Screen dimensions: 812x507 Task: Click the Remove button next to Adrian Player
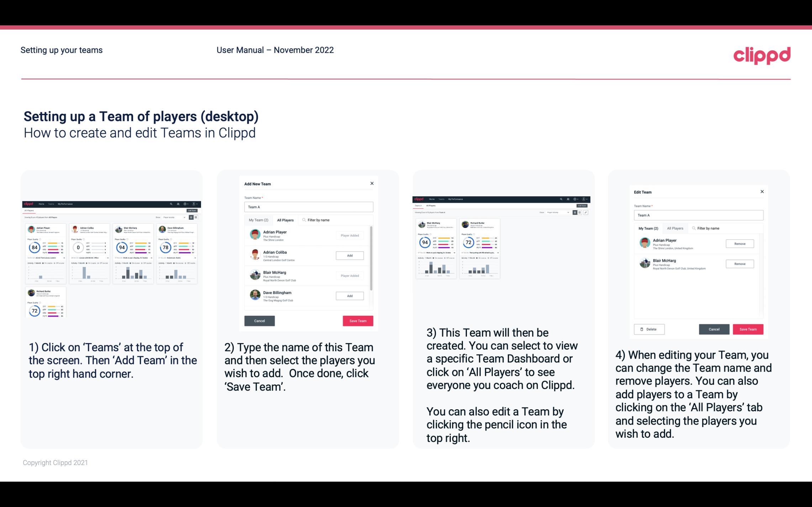coord(739,244)
